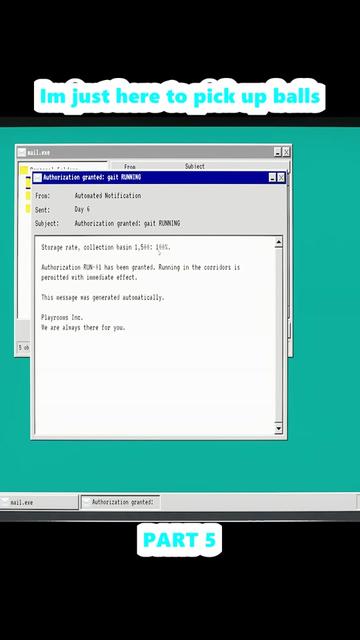Viewport: 360px width, 640px height.
Task: Minimize the mail.exe window
Action: (x=278, y=152)
